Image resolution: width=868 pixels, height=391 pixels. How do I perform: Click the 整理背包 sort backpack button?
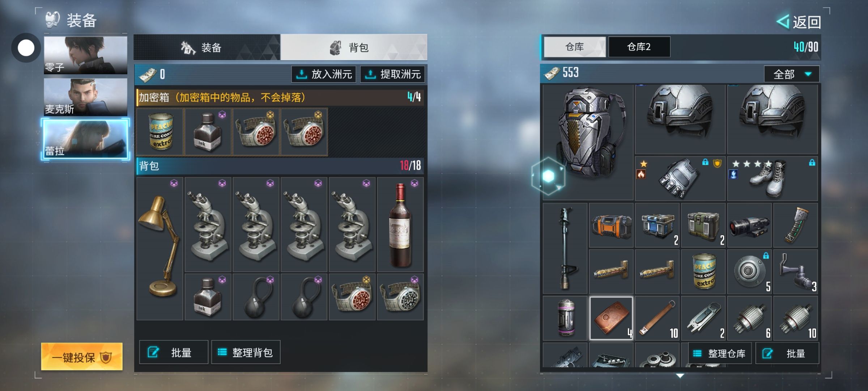pos(246,352)
